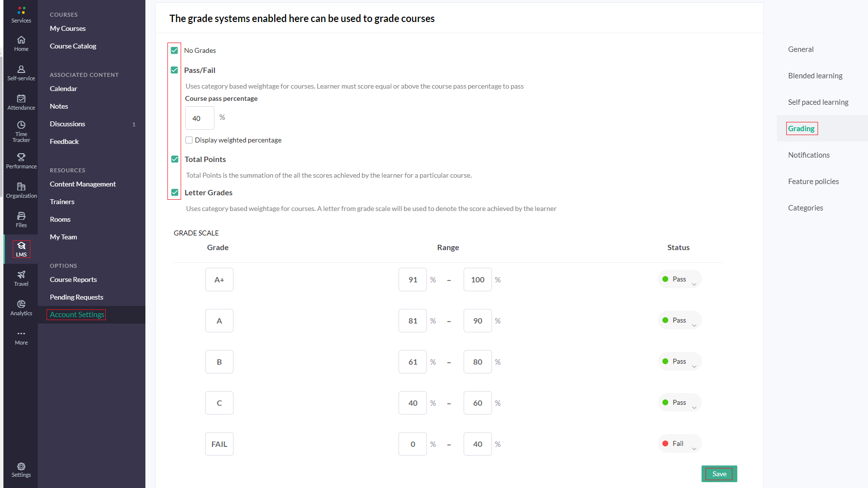The image size is (868, 488).
Task: Uncheck the No Grades checkbox
Action: (x=174, y=50)
